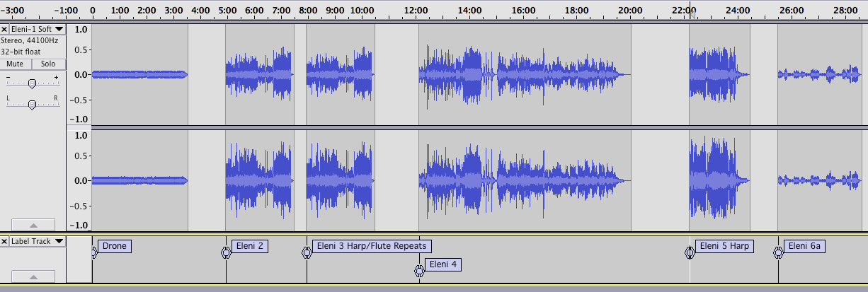Select the Eleni 4 label text
The height and width of the screenshot is (292, 868).
pyautogui.click(x=444, y=264)
